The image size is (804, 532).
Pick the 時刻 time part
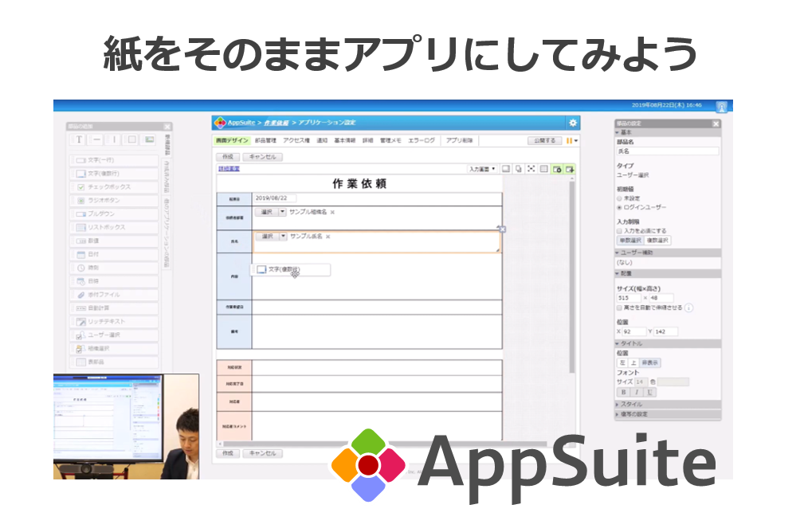(x=114, y=268)
